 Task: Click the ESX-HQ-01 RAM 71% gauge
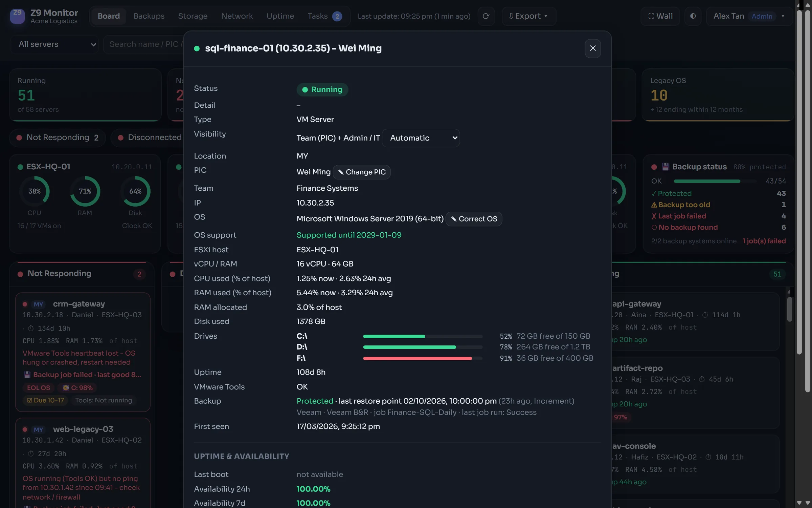coord(85,191)
